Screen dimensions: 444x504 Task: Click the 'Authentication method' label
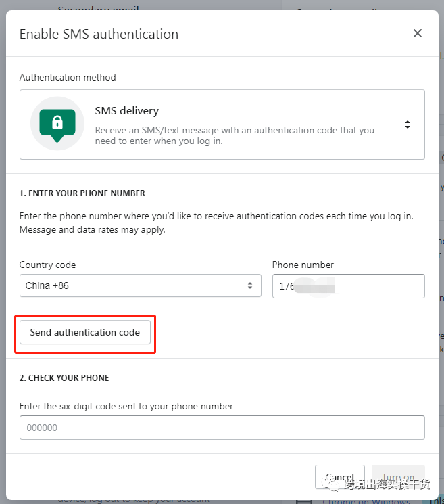[68, 78]
